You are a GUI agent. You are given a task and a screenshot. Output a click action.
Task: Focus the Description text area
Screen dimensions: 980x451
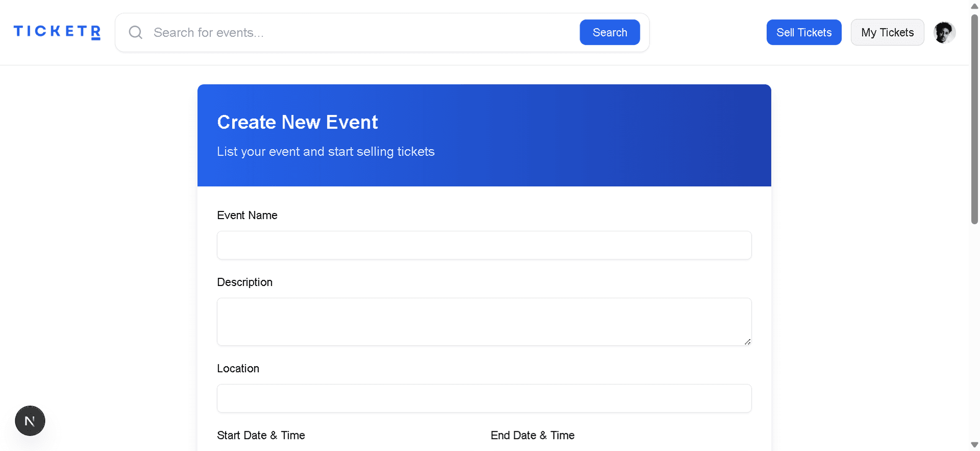[484, 322]
